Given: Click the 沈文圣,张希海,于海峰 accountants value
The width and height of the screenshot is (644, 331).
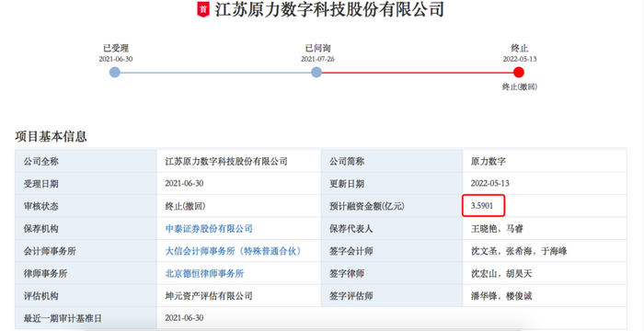Looking at the screenshot, I should (x=519, y=251).
